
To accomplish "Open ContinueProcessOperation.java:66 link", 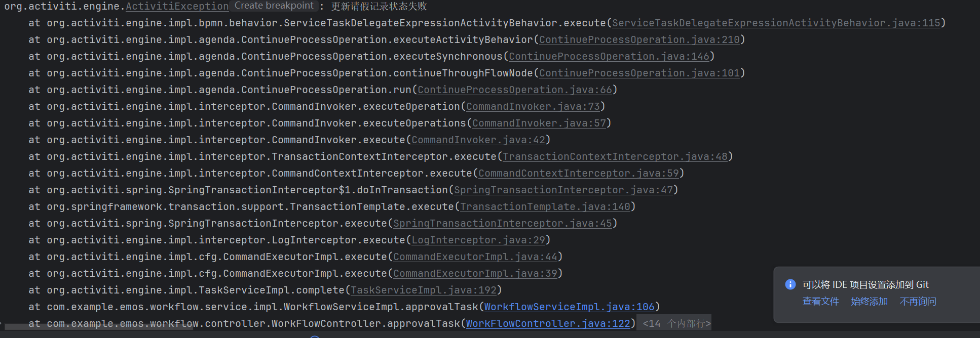I will tap(514, 90).
